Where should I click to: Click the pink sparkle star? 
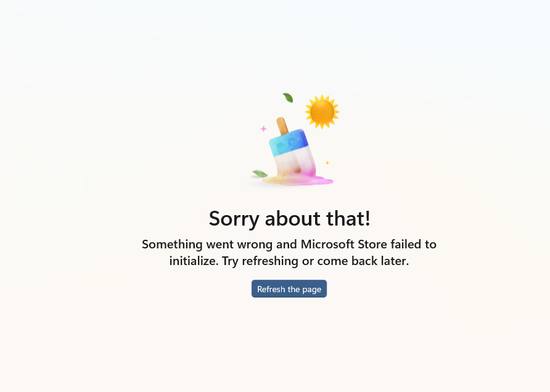click(263, 129)
